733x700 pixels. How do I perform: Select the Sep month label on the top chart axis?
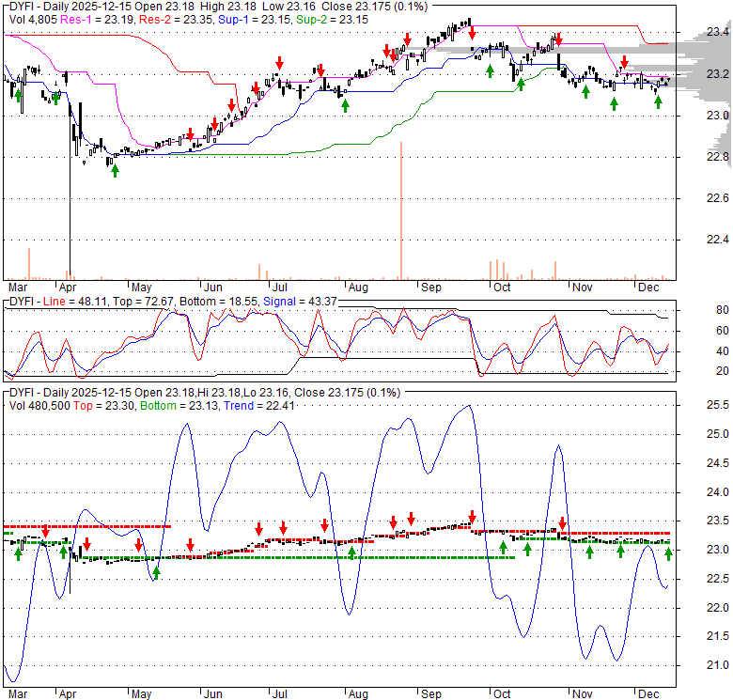pyautogui.click(x=431, y=286)
